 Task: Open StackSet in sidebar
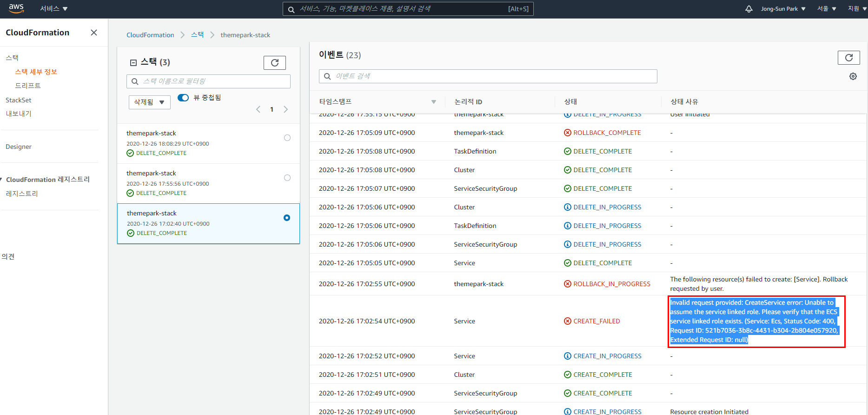(x=19, y=100)
